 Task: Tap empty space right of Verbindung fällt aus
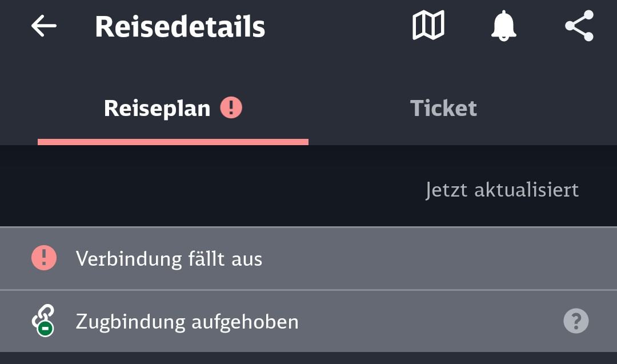point(434,258)
